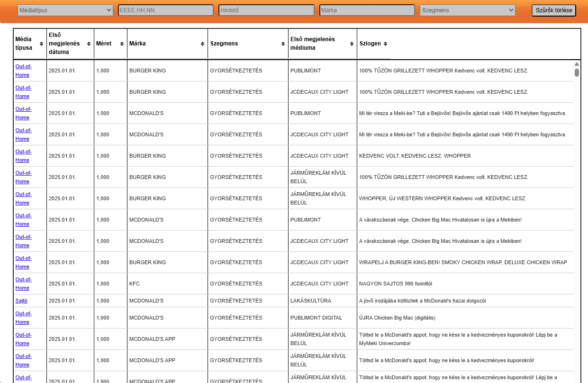
Task: Sort by the Média típusa column arrows
Action: 41,44
